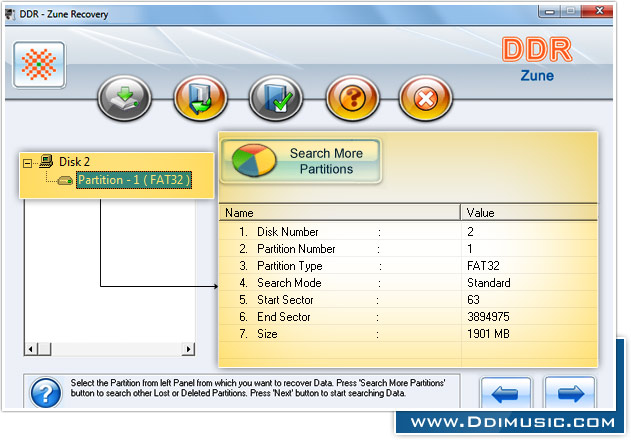The width and height of the screenshot is (631, 440).
Task: Select the Size row
Action: [x=408, y=334]
